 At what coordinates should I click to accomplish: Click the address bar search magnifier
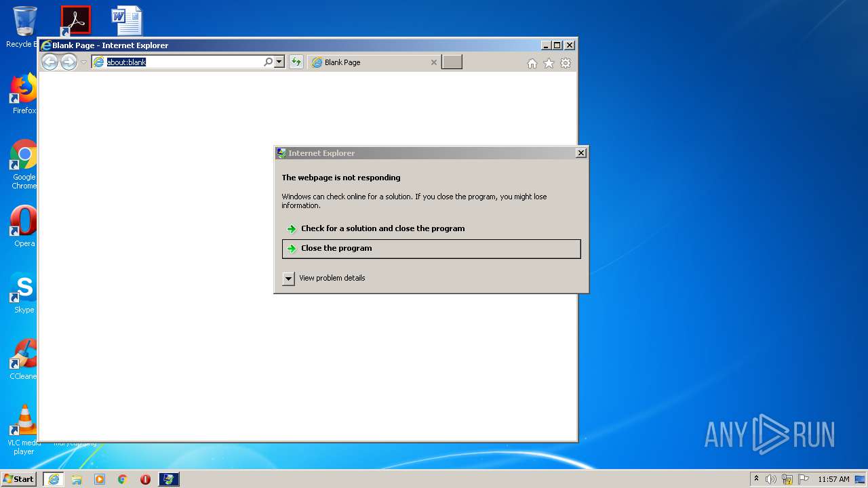(x=269, y=62)
